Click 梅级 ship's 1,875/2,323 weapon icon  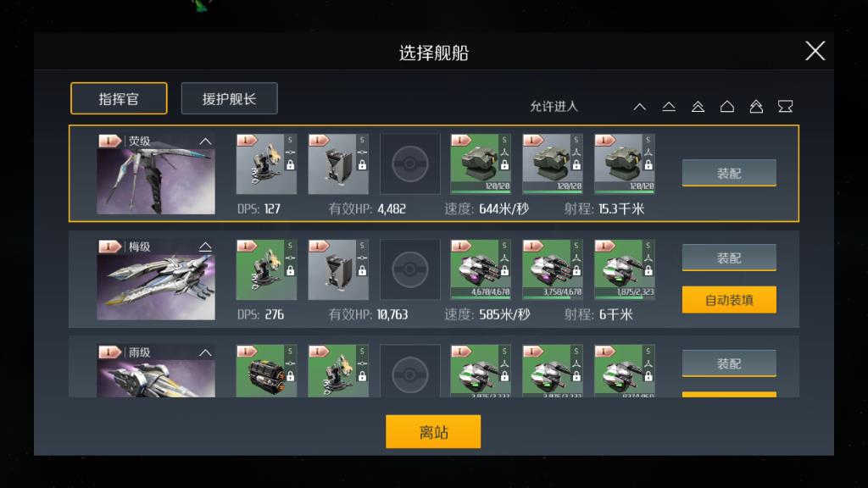(625, 269)
